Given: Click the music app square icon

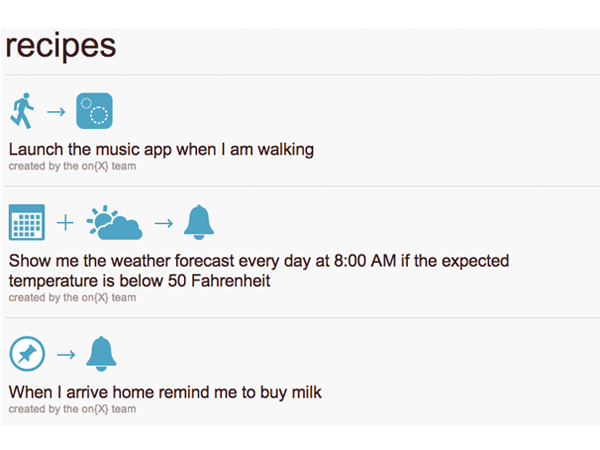Looking at the screenshot, I should click(x=95, y=111).
